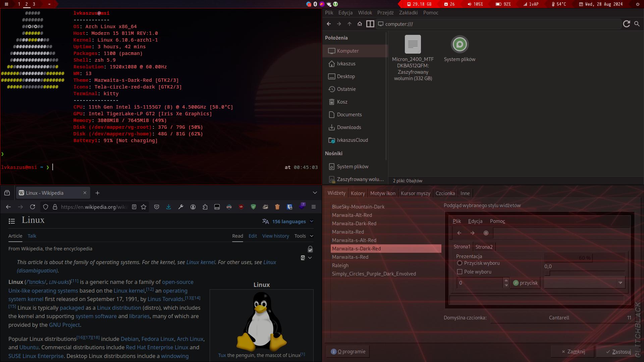Open developer tools wrench icon
This screenshot has width=644, height=362.
tap(181, 207)
